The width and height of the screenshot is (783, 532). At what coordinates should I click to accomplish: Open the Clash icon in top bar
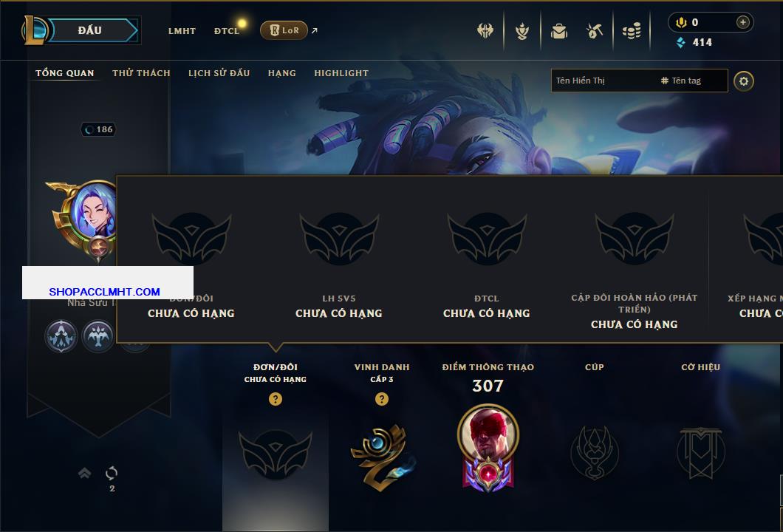[x=485, y=31]
